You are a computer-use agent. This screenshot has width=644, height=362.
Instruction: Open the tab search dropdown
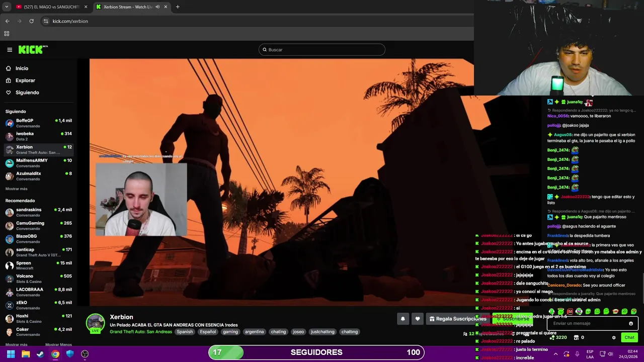pyautogui.click(x=7, y=7)
